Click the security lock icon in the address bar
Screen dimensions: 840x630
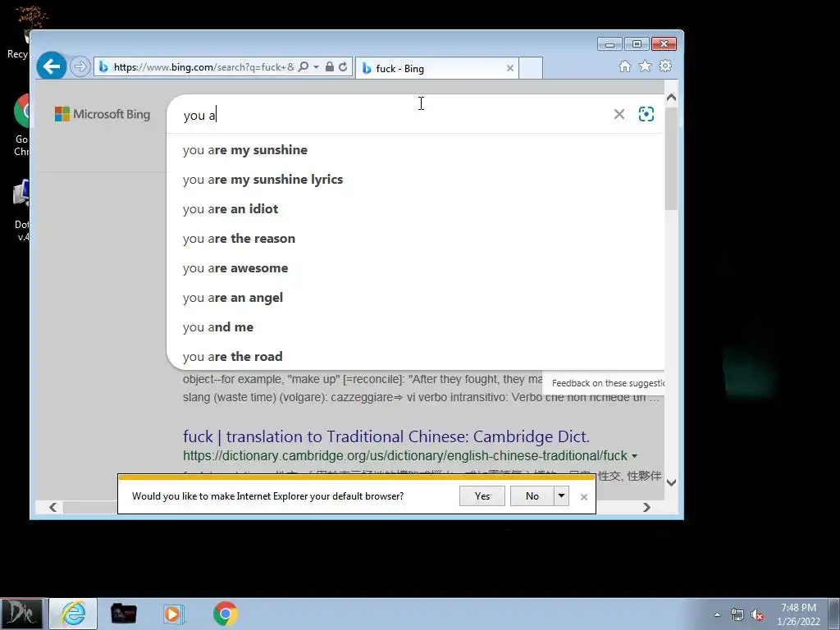tap(330, 67)
